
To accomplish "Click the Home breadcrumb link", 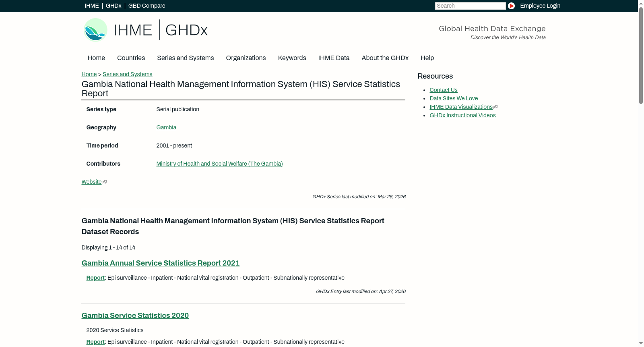I will click(x=89, y=74).
